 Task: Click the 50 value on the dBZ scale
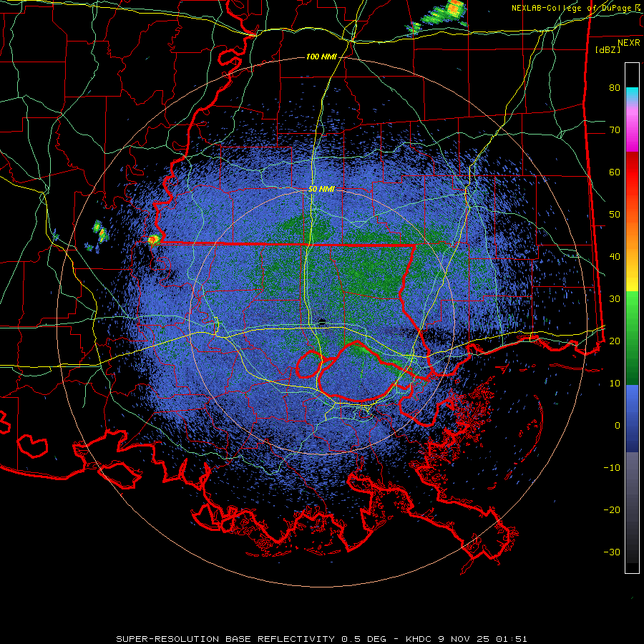(x=615, y=215)
